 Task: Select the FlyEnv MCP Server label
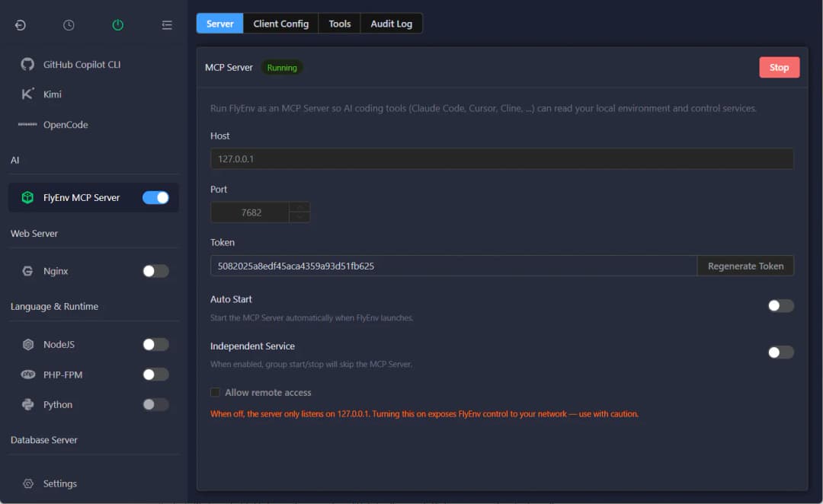point(82,197)
